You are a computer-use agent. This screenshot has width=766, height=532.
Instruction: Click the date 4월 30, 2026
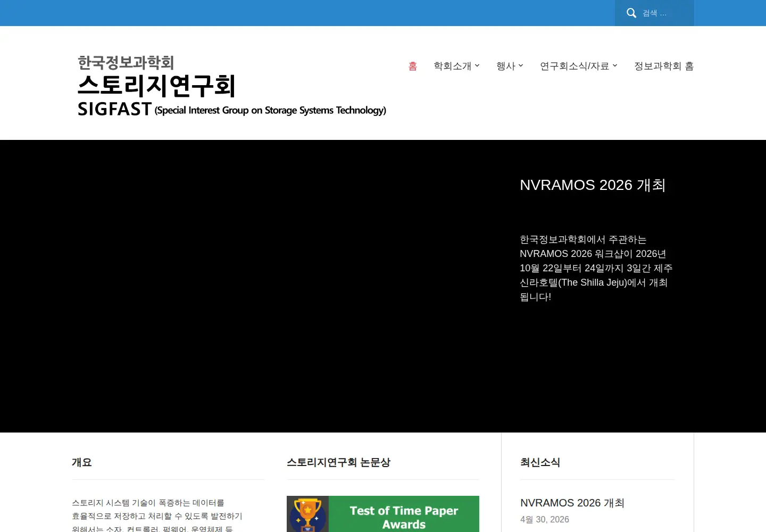click(545, 519)
